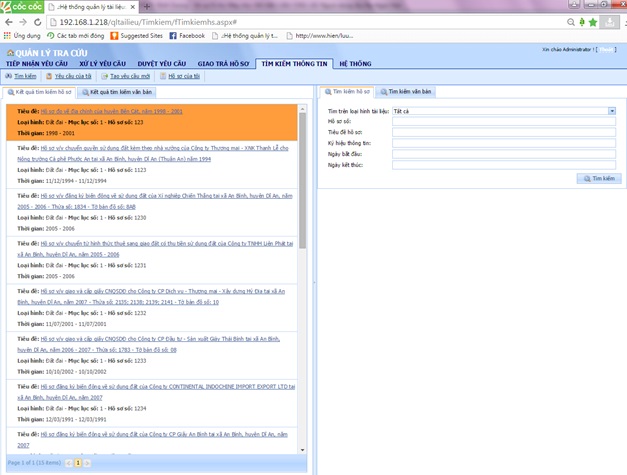The image size is (627, 475).
Task: Open Yêu cầu của tôi in toolbar
Action: click(x=69, y=76)
